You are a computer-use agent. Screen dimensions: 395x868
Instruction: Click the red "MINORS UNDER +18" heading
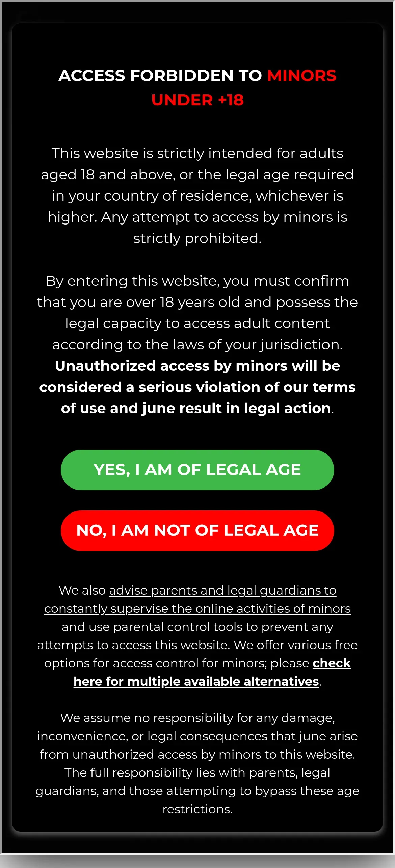pyautogui.click(x=244, y=87)
